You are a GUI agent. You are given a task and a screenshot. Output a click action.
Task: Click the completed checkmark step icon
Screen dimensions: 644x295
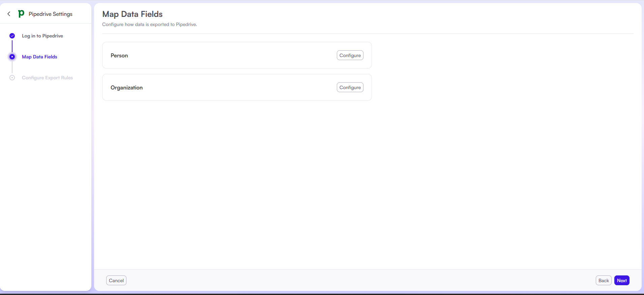pyautogui.click(x=12, y=36)
